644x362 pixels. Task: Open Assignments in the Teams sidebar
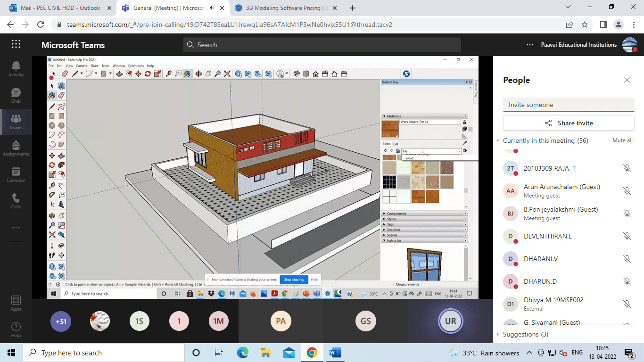point(16,148)
